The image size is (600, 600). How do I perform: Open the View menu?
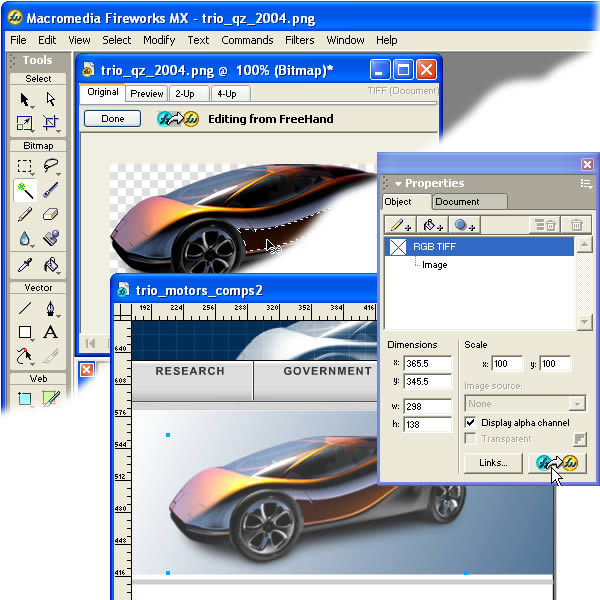(79, 40)
